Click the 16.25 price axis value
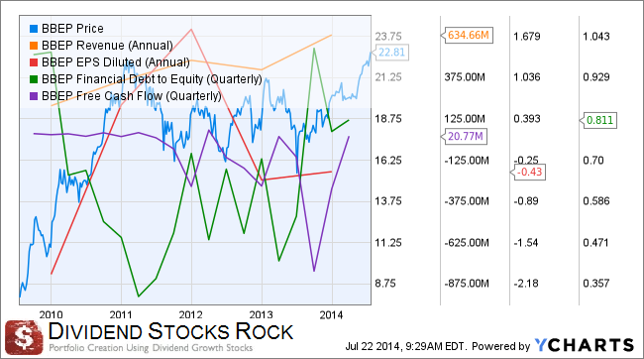Screen dimensions: 644x359 [x=388, y=160]
